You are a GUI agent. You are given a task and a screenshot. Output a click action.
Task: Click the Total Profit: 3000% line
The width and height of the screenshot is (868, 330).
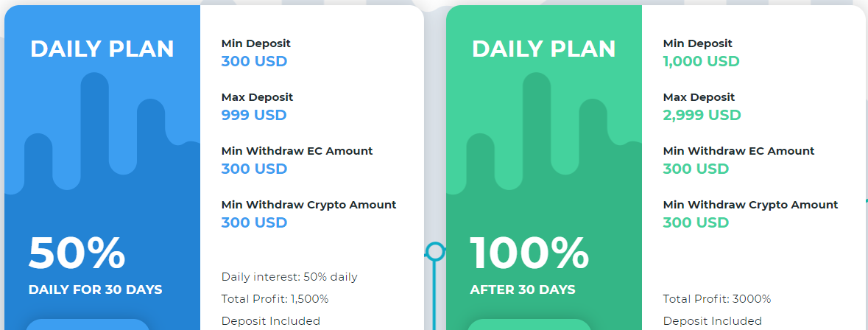pyautogui.click(x=717, y=299)
